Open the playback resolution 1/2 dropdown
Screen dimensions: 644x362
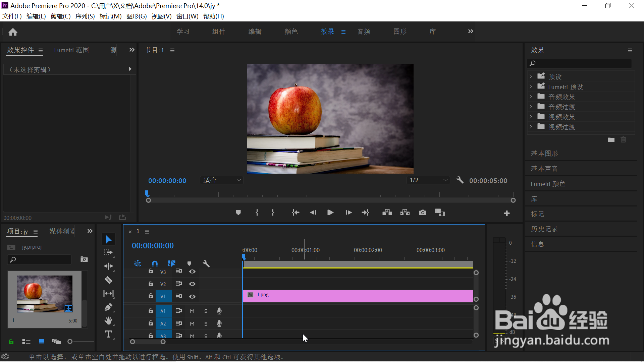[428, 180]
